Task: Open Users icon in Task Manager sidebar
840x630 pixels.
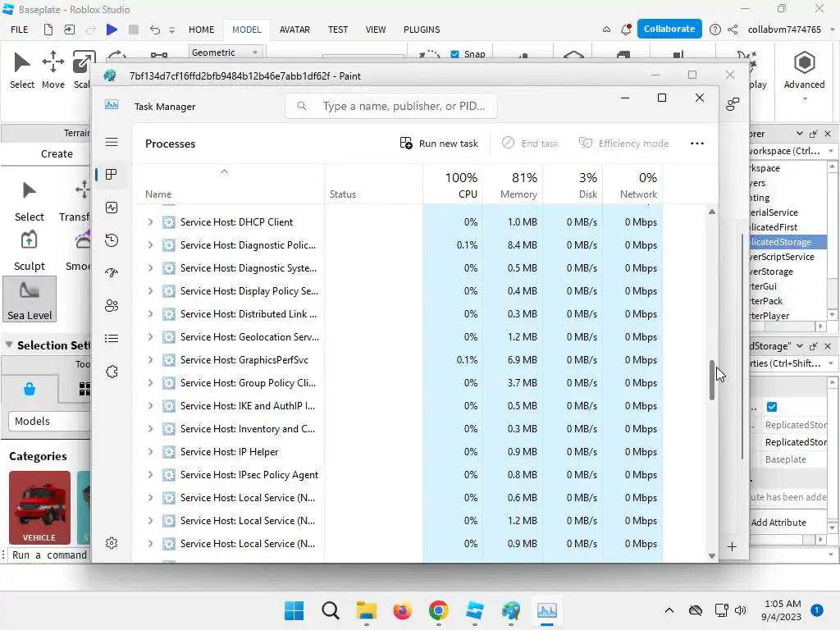Action: tap(112, 305)
